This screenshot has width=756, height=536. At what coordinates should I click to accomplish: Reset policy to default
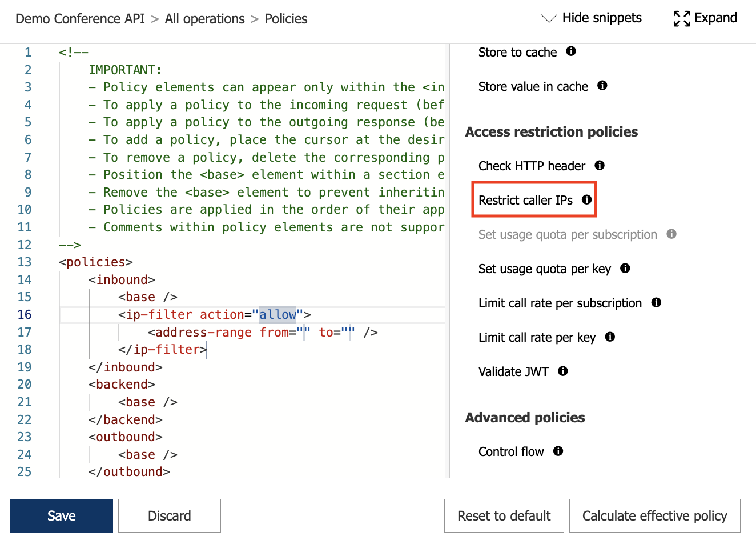click(x=504, y=515)
